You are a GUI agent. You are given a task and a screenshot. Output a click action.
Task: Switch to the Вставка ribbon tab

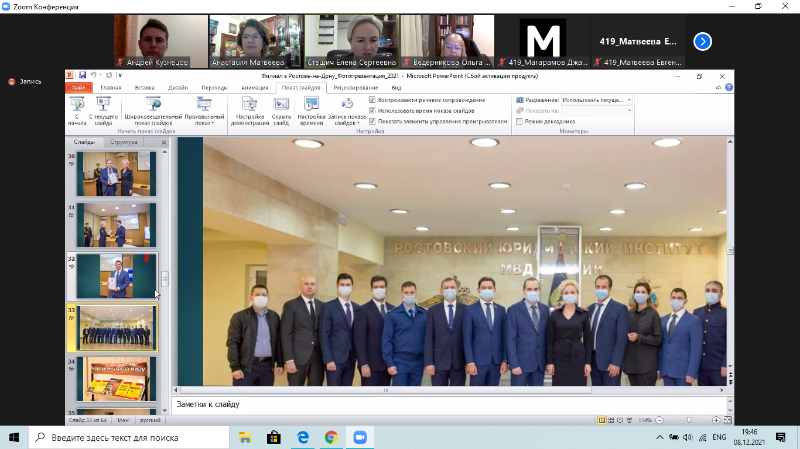pyautogui.click(x=144, y=88)
